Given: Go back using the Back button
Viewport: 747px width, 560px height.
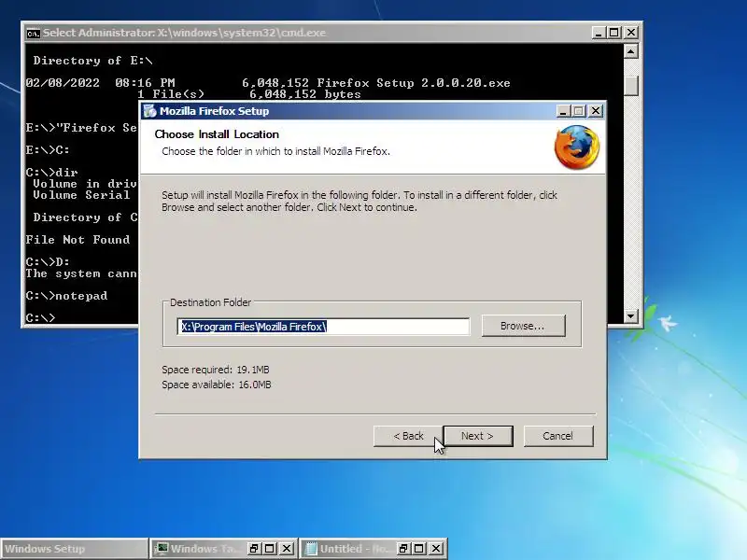Looking at the screenshot, I should pos(408,436).
